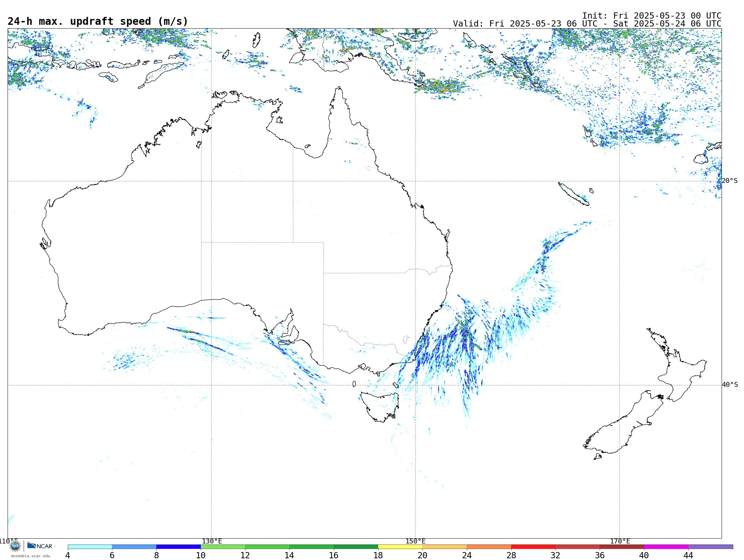This screenshot has height=560, width=744.
Task: Click the map title '24-h max. updraft speed (m/s)'
Action: point(98,21)
